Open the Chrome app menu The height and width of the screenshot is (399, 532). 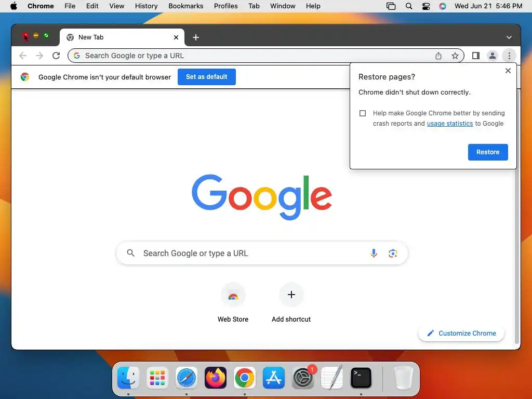pos(41,6)
